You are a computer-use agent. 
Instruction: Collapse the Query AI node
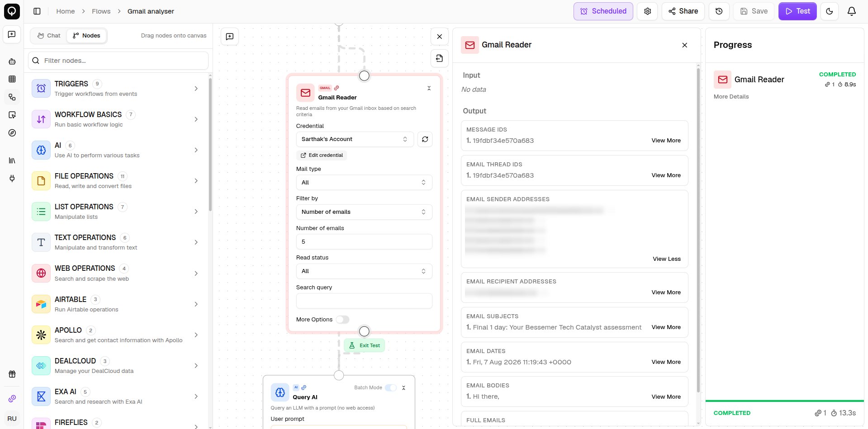(404, 388)
